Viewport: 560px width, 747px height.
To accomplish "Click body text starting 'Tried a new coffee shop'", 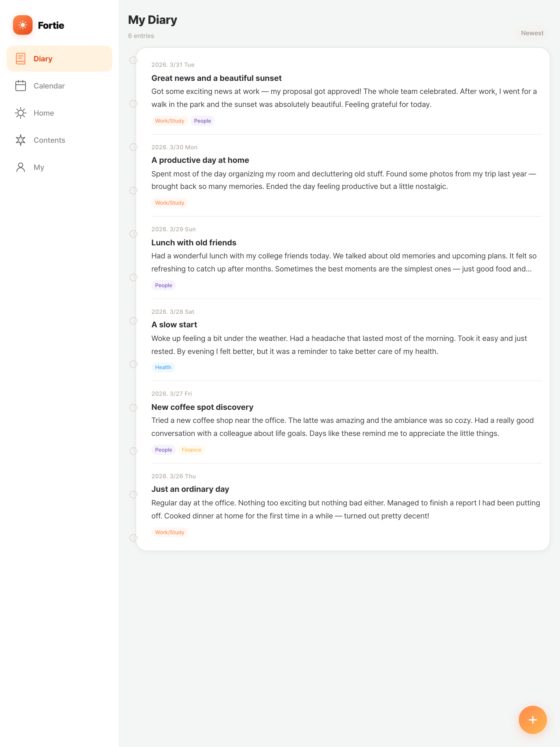I will [342, 427].
